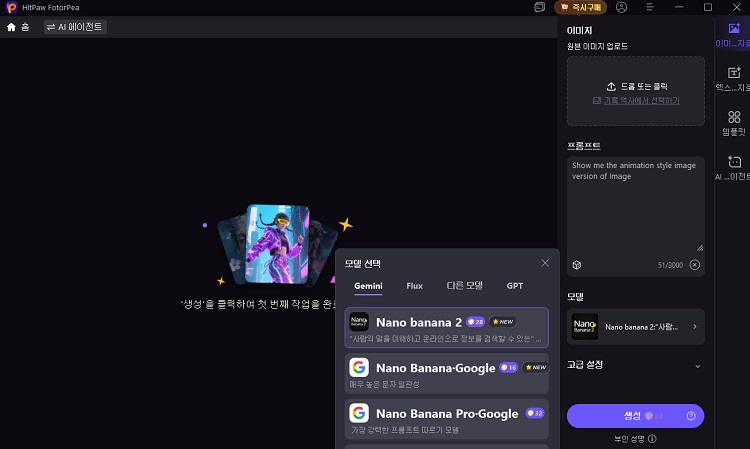Click the Nano thumbnail in model field
Viewport: 750px width, 449px height.
click(585, 327)
